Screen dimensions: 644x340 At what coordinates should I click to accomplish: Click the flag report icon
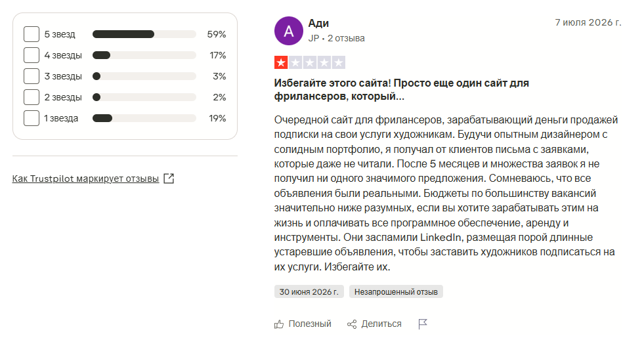click(x=423, y=324)
